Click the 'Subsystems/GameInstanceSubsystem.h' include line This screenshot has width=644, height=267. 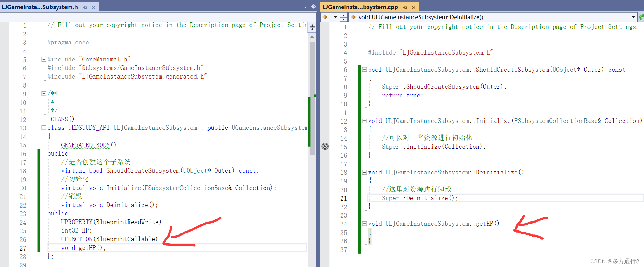click(125, 68)
